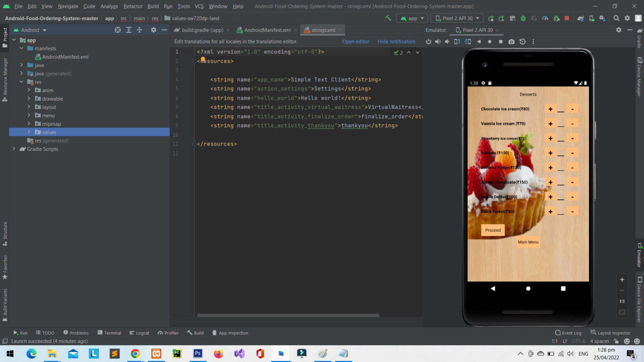This screenshot has height=362, width=644.
Task: Click the Open editor translations link
Action: coord(356,41)
